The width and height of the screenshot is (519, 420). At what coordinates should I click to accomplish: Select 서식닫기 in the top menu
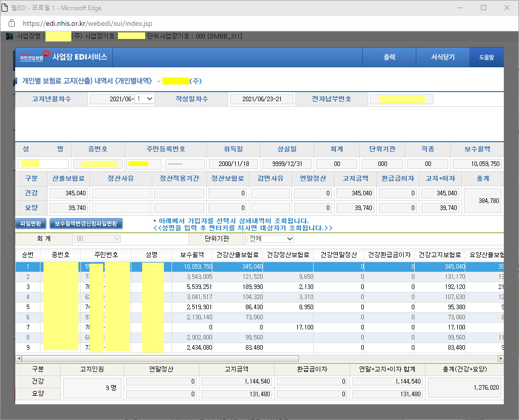[x=443, y=57]
